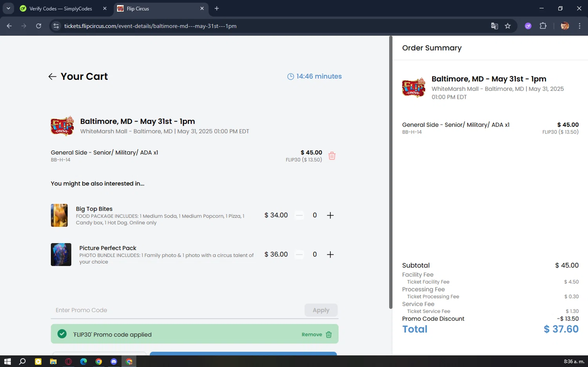Open the purple extension icon
The width and height of the screenshot is (588, 367).
(x=528, y=26)
